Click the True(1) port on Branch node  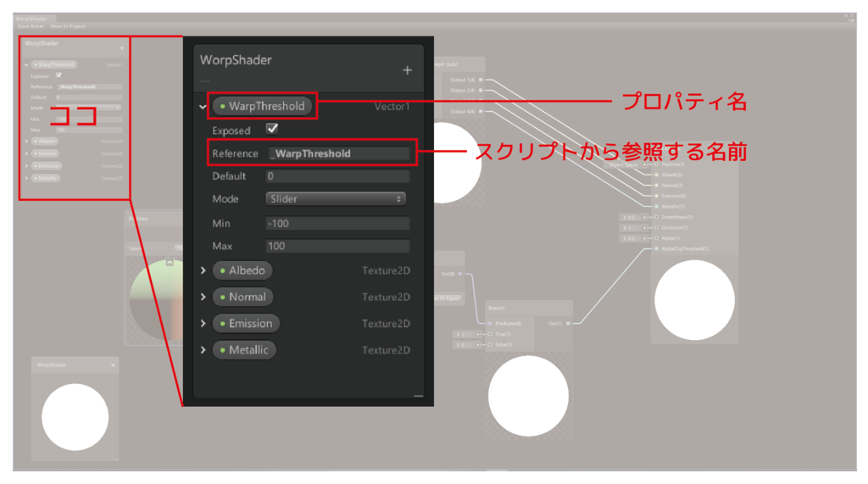pyautogui.click(x=489, y=334)
